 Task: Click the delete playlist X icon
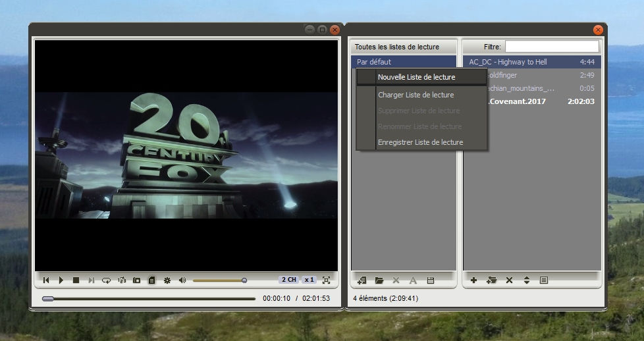click(x=396, y=280)
